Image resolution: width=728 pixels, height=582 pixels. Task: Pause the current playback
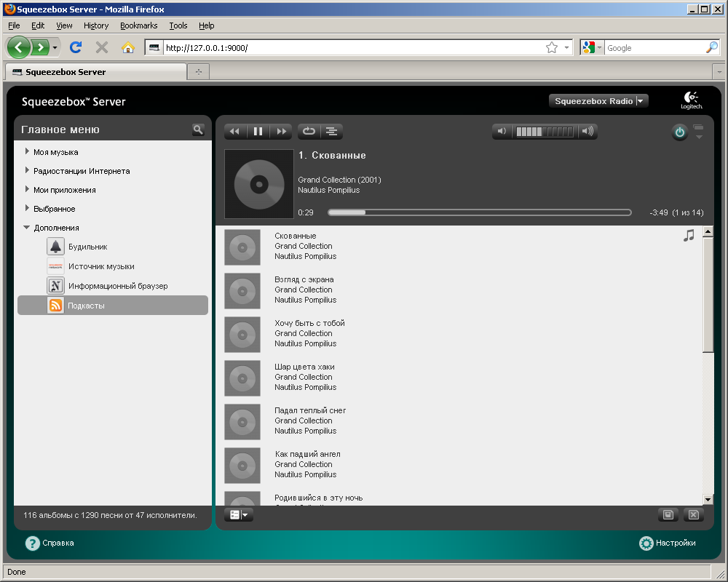coord(258,132)
